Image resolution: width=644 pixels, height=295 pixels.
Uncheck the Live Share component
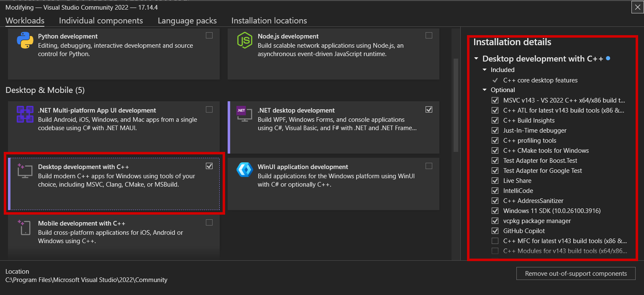(495, 181)
